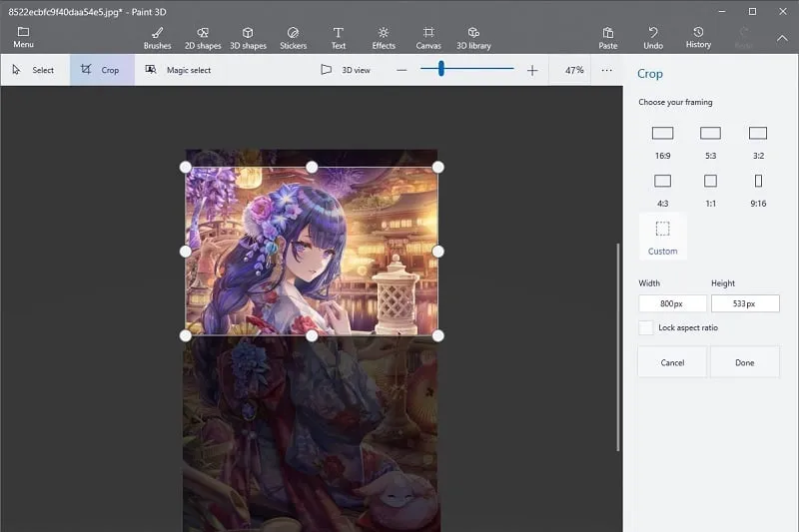Open the 2D shapes panel

pos(203,38)
